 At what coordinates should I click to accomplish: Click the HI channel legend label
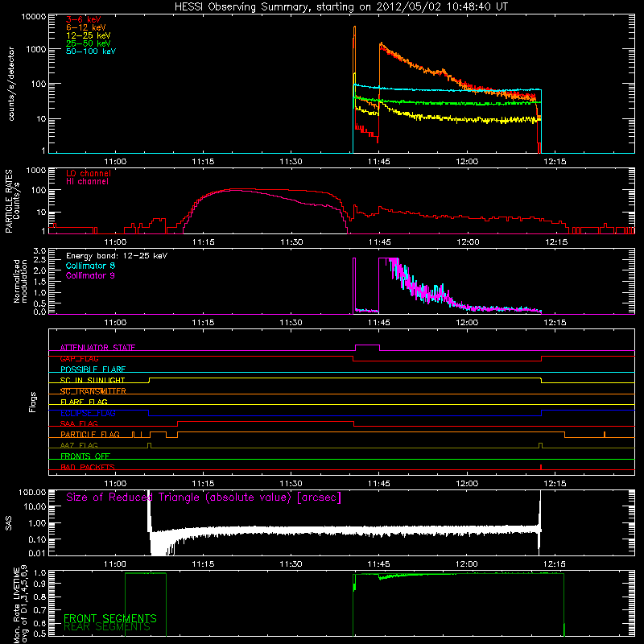[88, 181]
